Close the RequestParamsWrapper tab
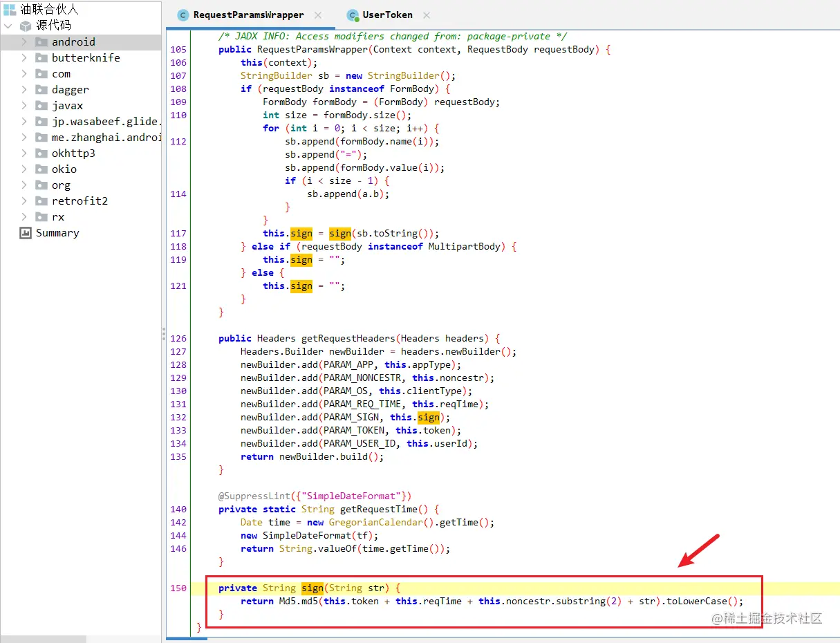This screenshot has height=643, width=840. click(318, 15)
